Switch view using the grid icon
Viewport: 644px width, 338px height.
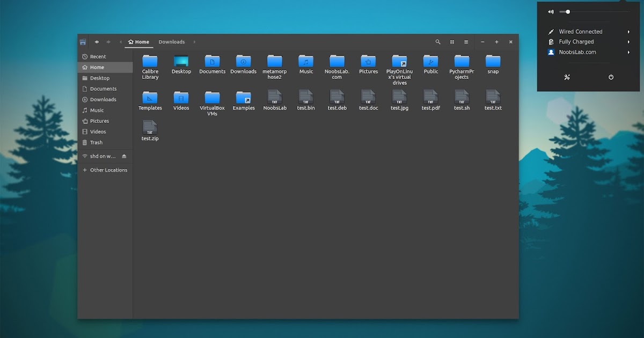[452, 42]
